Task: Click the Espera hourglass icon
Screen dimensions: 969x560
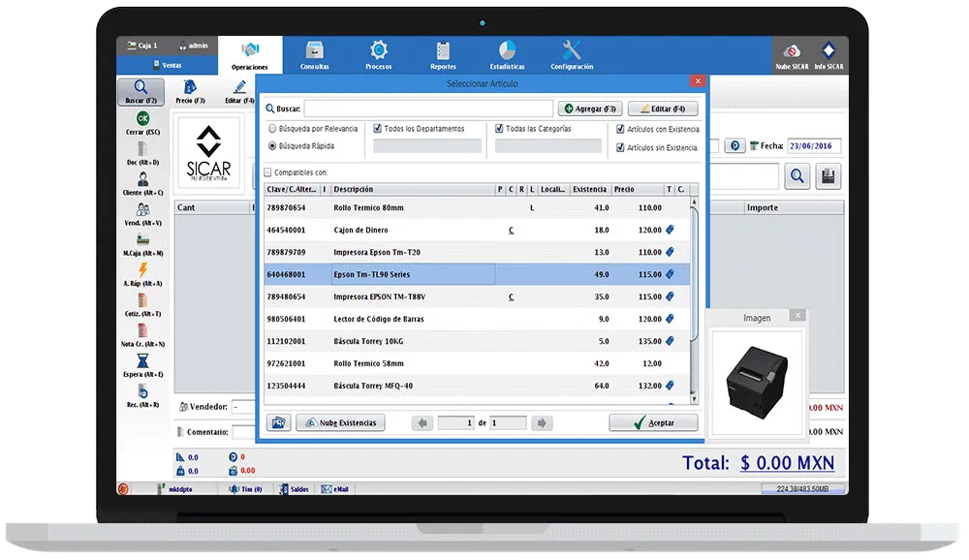Action: 142,360
